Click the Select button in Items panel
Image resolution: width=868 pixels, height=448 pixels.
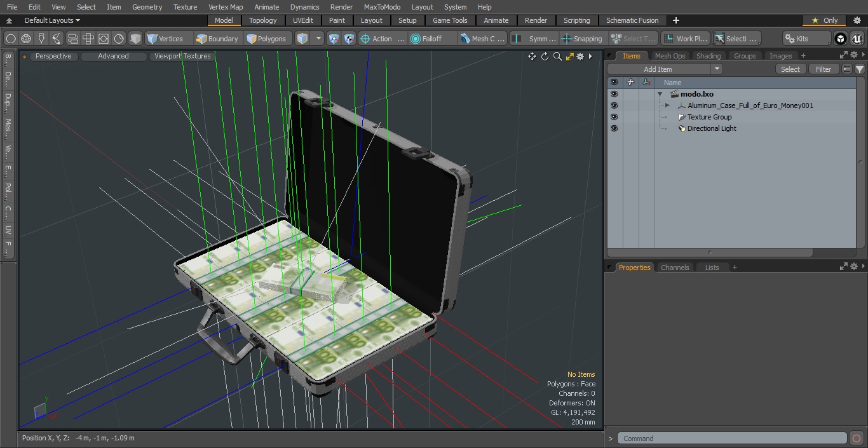pos(790,69)
